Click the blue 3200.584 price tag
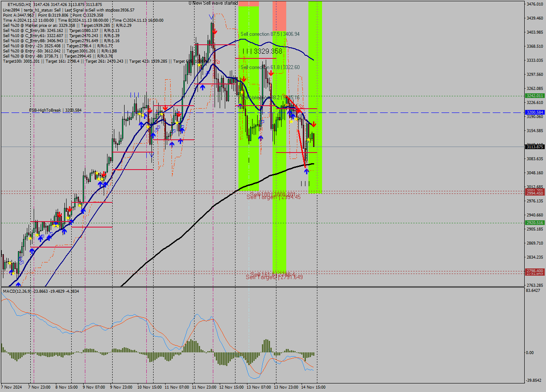 [x=535, y=112]
